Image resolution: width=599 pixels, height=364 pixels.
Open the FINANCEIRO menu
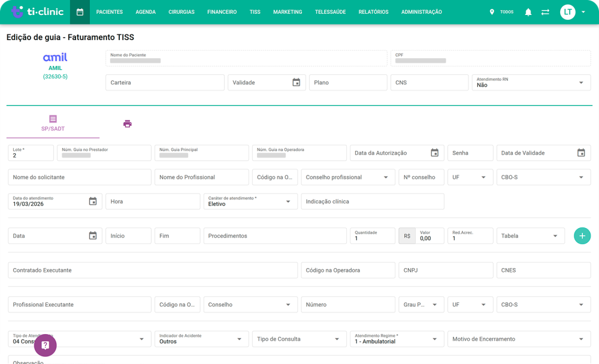pos(222,12)
